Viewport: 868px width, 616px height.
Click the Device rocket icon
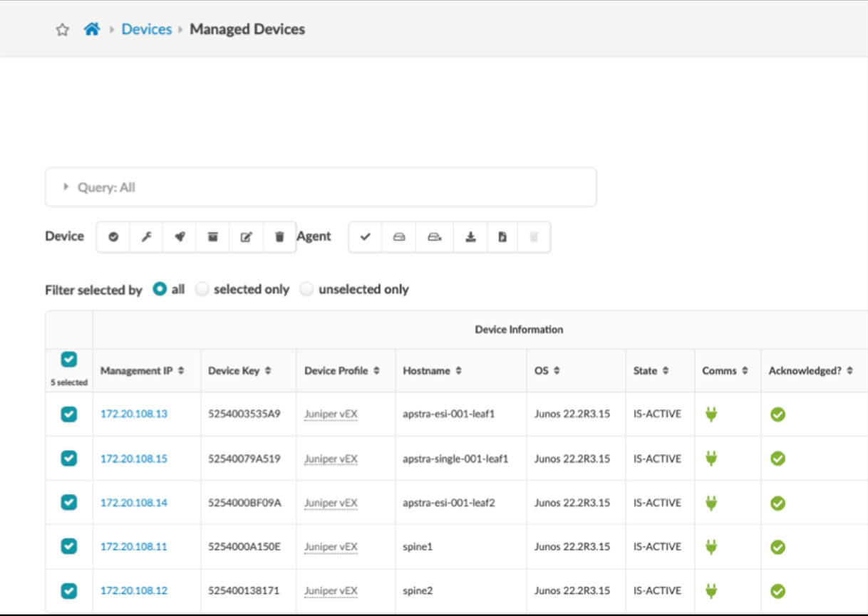(180, 237)
